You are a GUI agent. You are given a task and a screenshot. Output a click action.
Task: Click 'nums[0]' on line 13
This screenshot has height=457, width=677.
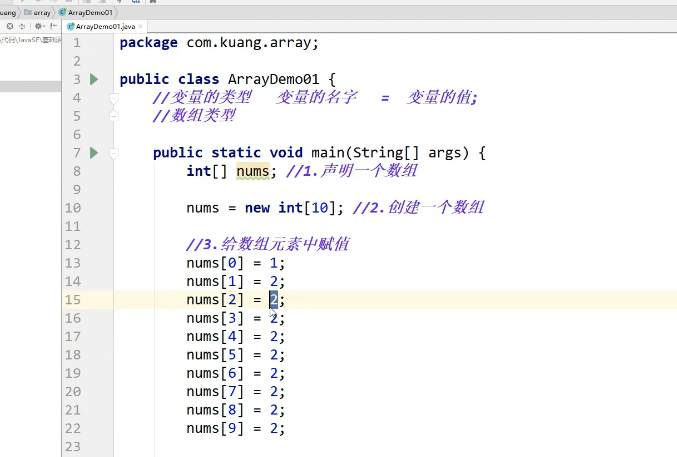(215, 263)
